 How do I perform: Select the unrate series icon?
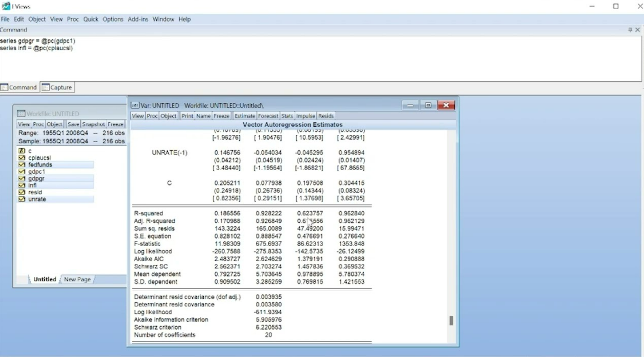(x=22, y=199)
